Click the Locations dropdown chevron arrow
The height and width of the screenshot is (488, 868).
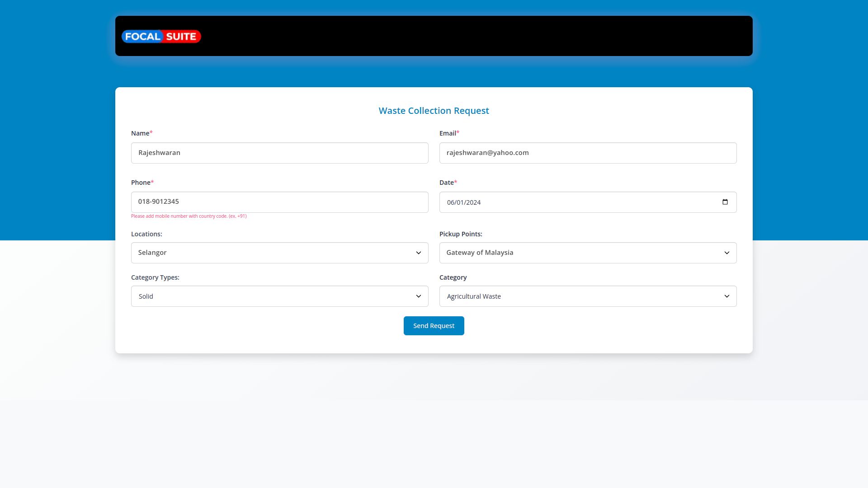418,253
